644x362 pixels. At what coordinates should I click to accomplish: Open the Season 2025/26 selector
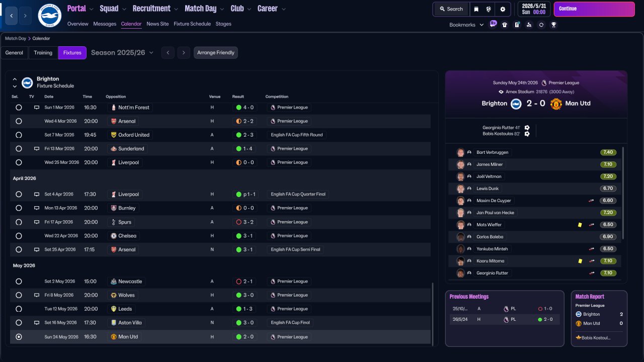122,53
